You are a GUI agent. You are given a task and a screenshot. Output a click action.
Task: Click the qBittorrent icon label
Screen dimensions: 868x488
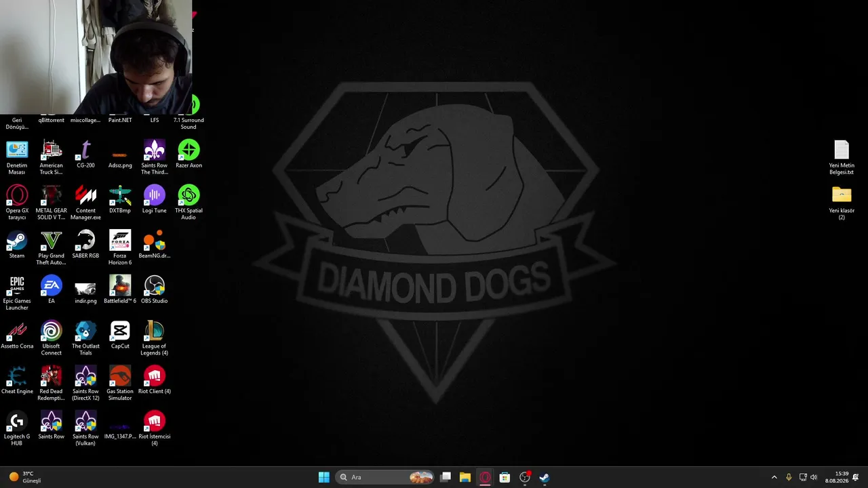pos(52,120)
